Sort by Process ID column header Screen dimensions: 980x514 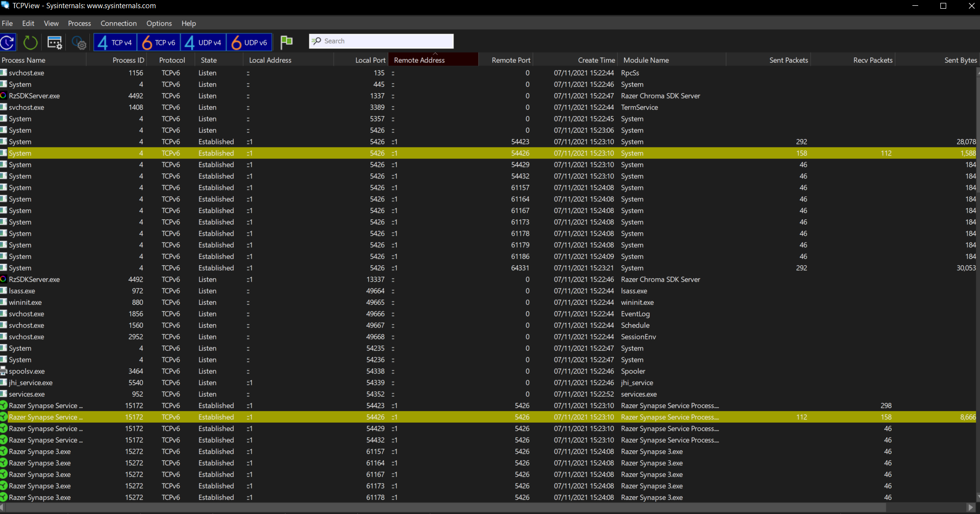[x=116, y=60]
